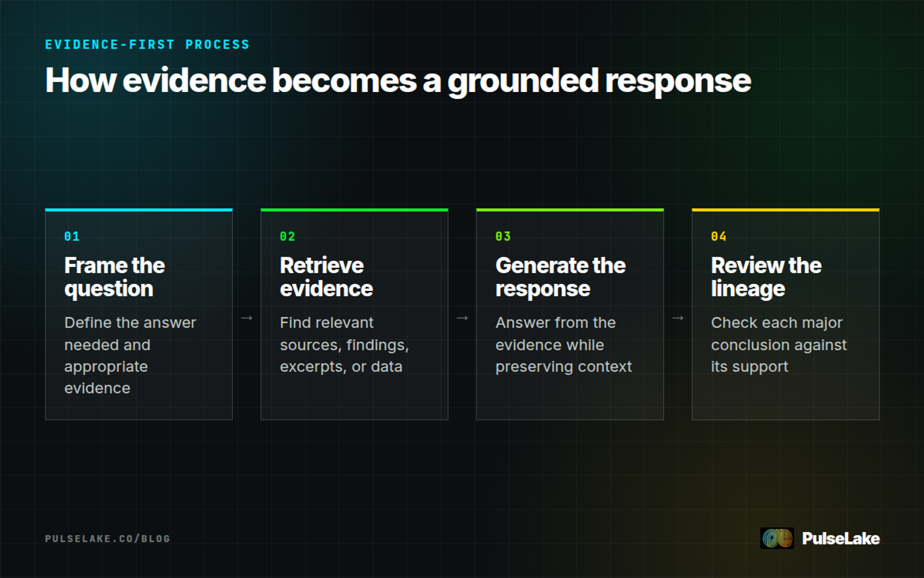
Task: Click step number 03
Action: pos(503,236)
